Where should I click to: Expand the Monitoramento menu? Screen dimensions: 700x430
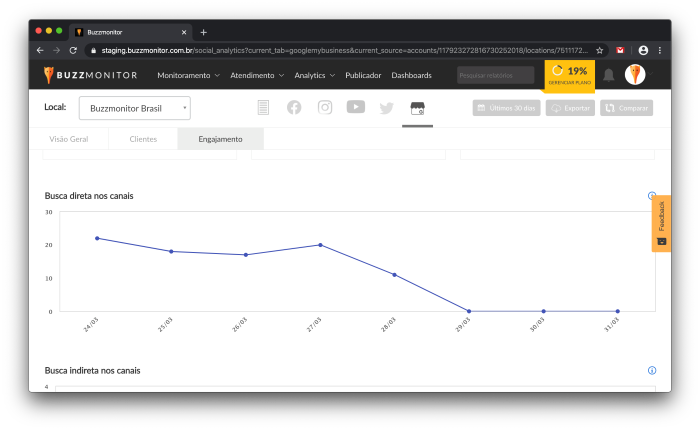click(188, 75)
